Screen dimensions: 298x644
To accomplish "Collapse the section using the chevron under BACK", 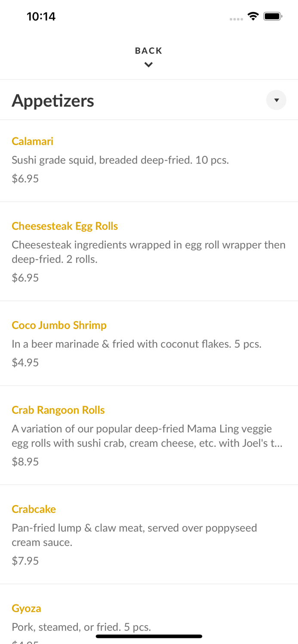I will click(149, 65).
